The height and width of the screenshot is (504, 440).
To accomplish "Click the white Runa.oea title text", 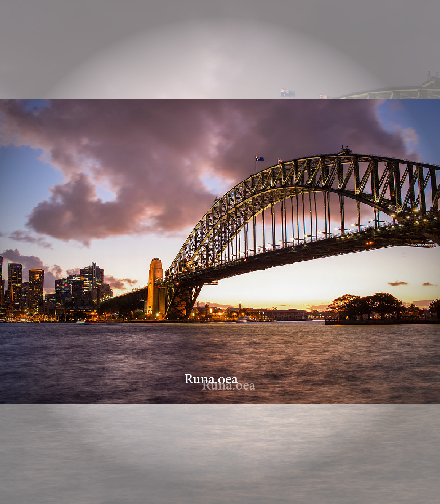I will click(210, 378).
